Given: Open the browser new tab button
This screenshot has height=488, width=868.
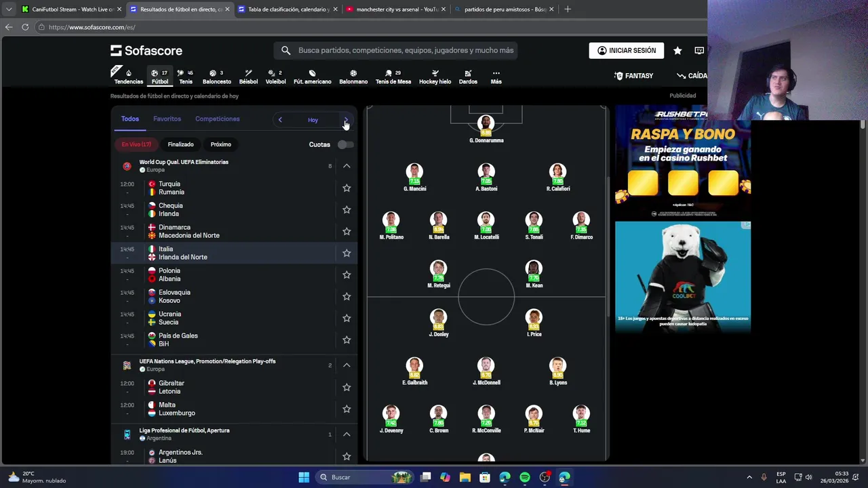Looking at the screenshot, I should [568, 9].
